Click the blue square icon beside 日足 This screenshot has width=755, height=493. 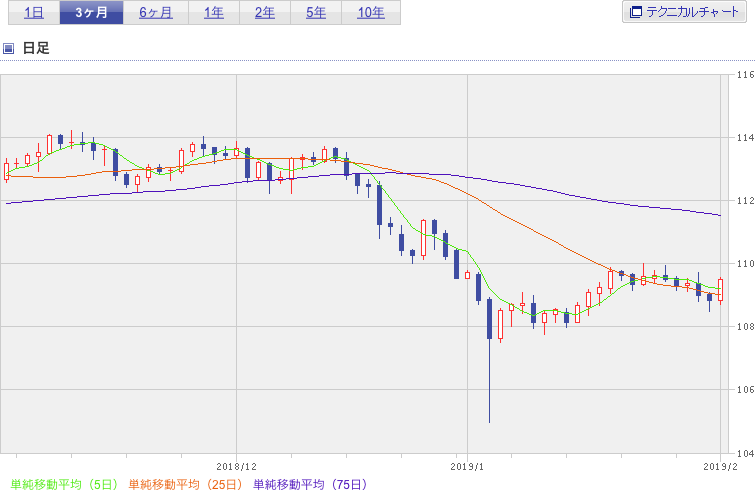pyautogui.click(x=8, y=48)
